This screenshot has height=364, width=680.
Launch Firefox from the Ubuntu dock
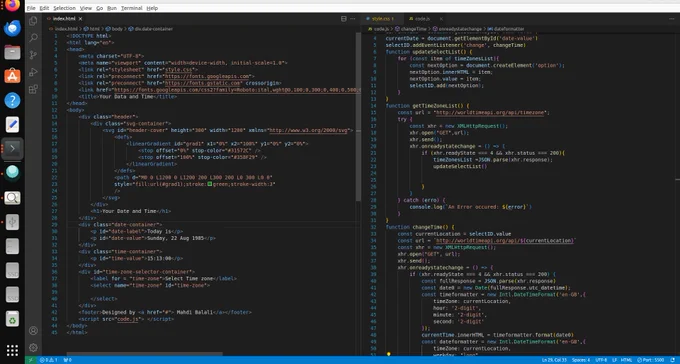(x=12, y=5)
